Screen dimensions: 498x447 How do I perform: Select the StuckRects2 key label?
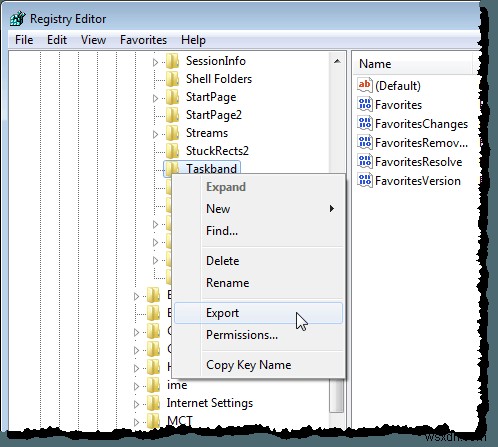[217, 151]
